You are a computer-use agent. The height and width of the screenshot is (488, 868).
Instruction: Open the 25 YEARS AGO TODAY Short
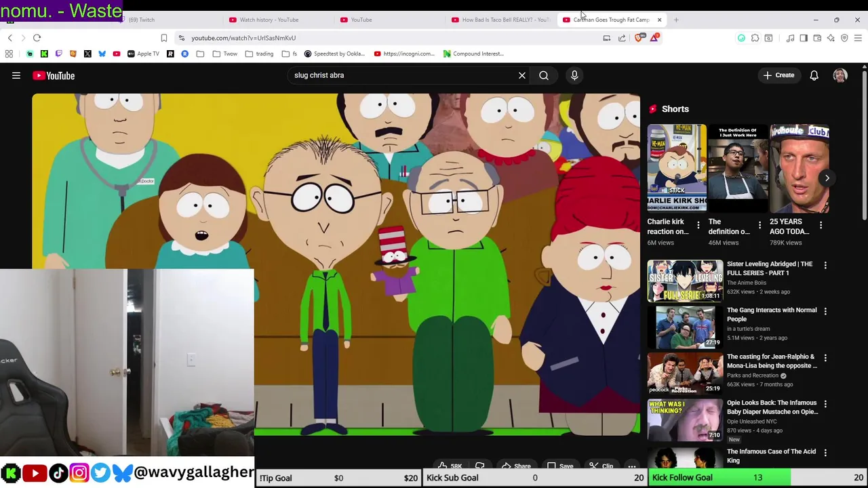tap(799, 169)
